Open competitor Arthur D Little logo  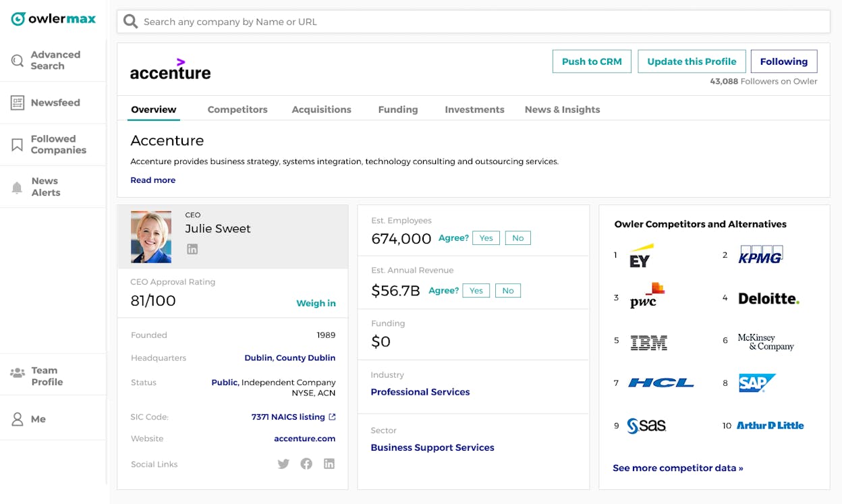(770, 426)
